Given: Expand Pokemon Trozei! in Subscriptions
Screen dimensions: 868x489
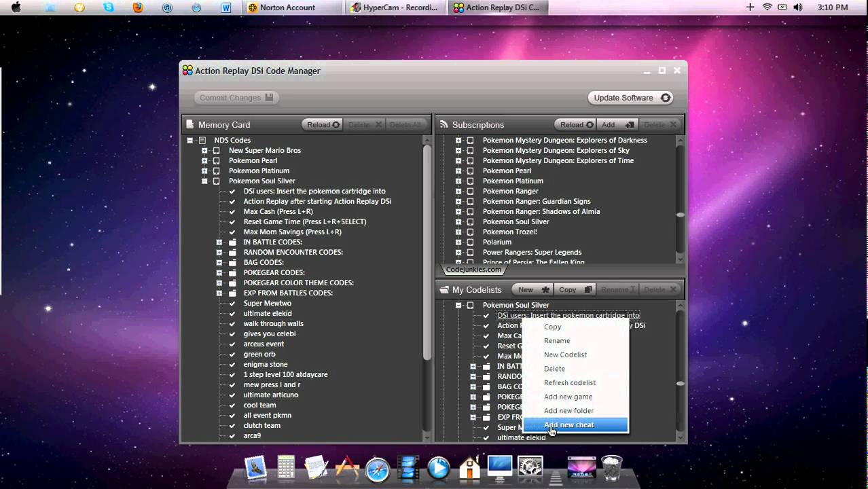Looking at the screenshot, I should (458, 232).
